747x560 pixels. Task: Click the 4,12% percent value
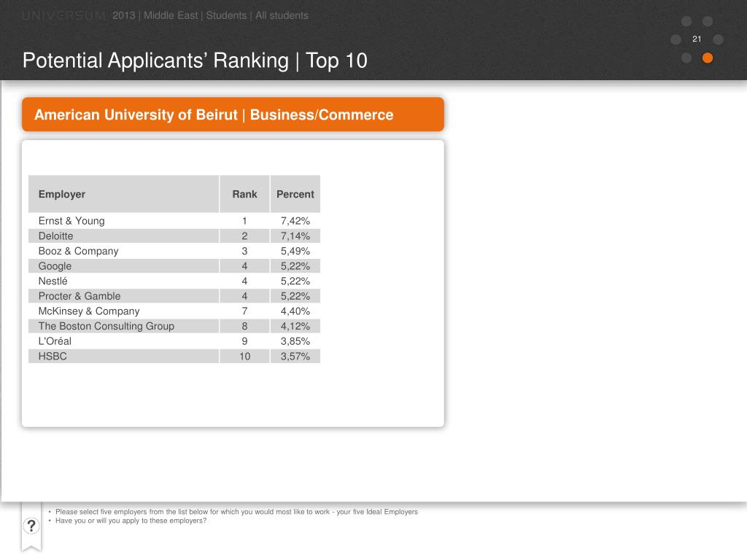pos(295,326)
